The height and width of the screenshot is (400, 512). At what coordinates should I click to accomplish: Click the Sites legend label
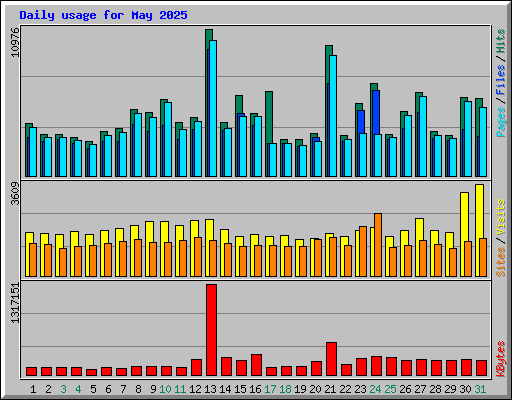[501, 262]
